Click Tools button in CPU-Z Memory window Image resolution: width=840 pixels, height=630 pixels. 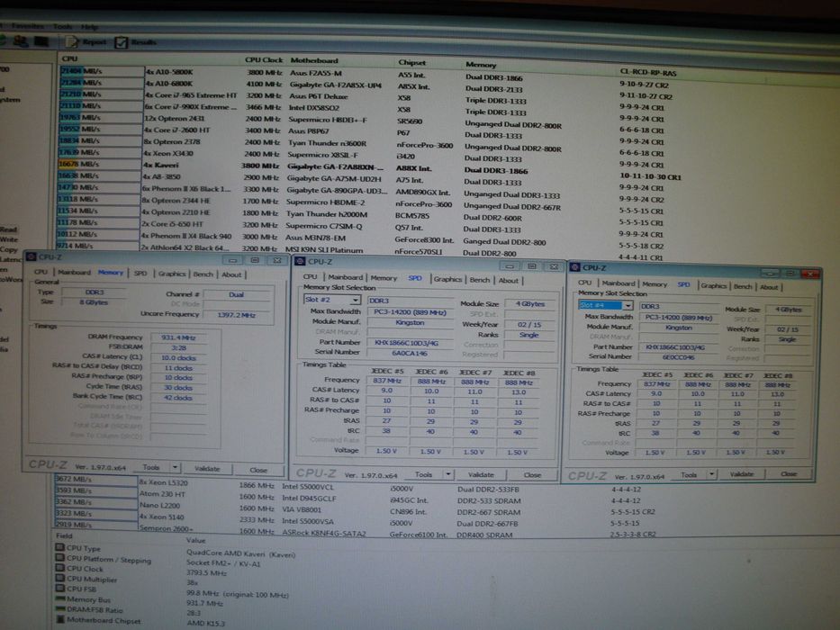pos(151,467)
